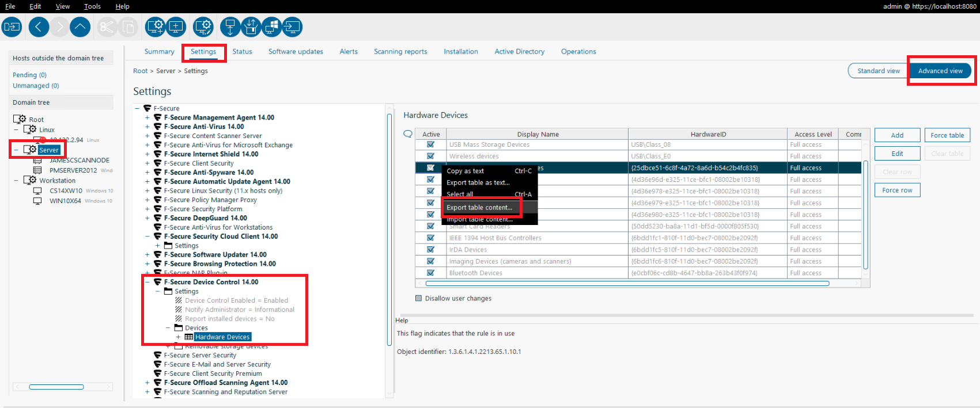
Task: Click the F-Secure Software Updater 14.00 product icon
Action: pyautogui.click(x=158, y=254)
